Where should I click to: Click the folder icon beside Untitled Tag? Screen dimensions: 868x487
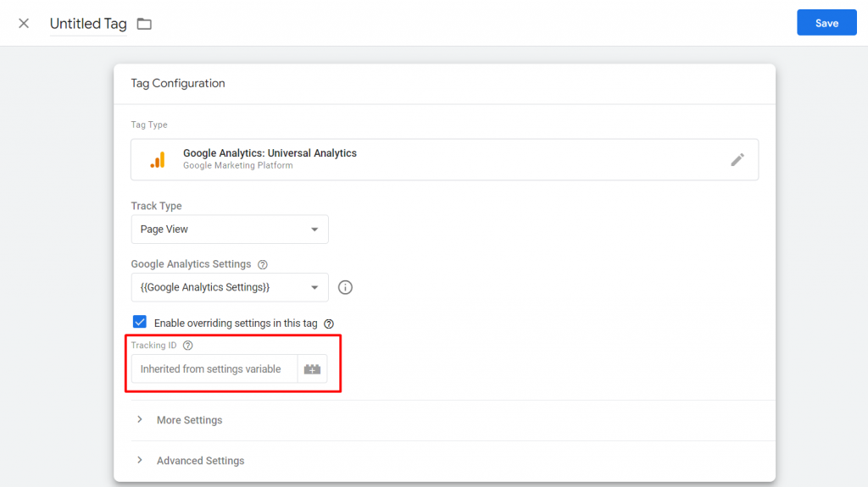pos(144,24)
